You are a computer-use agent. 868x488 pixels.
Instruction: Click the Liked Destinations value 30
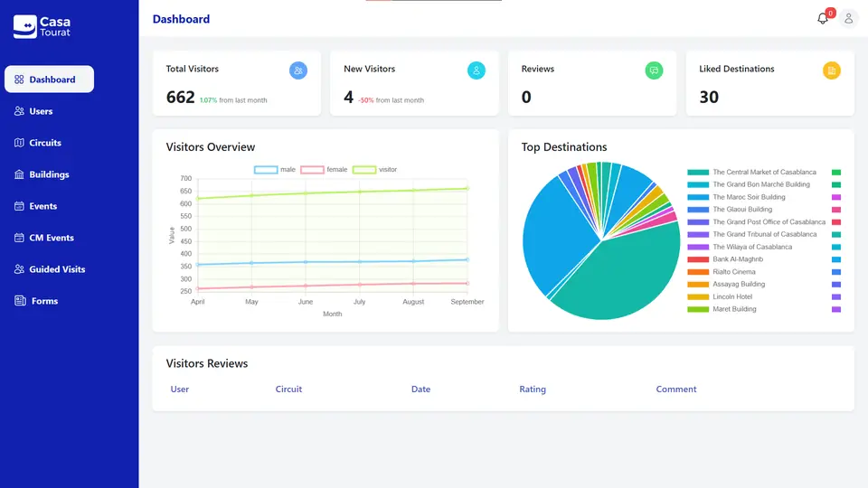[709, 98]
